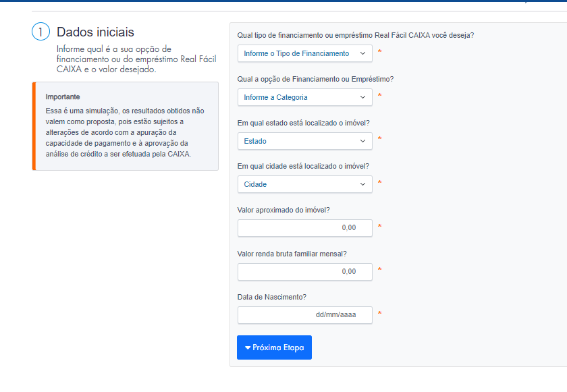The width and height of the screenshot is (567, 392).
Task: Focus the Data de Nascimento field
Action: 305,315
